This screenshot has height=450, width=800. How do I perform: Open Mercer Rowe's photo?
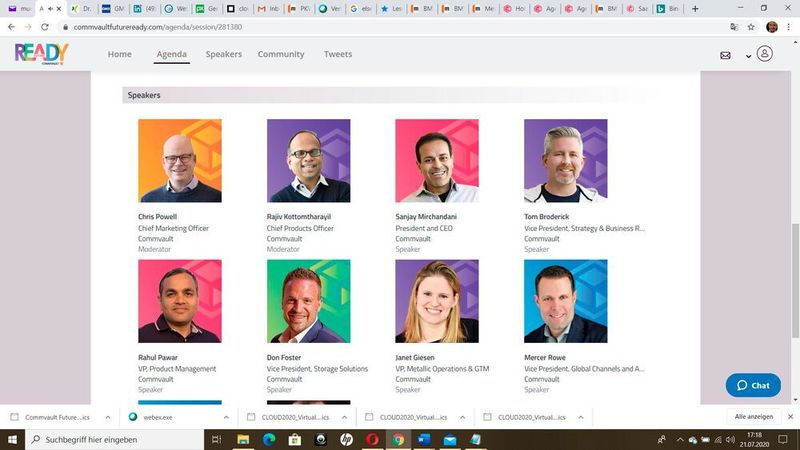click(x=565, y=301)
